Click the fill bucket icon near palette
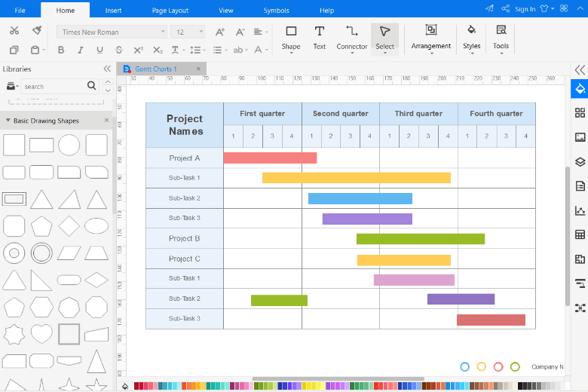Image resolution: width=588 pixels, height=392 pixels. 125,386
